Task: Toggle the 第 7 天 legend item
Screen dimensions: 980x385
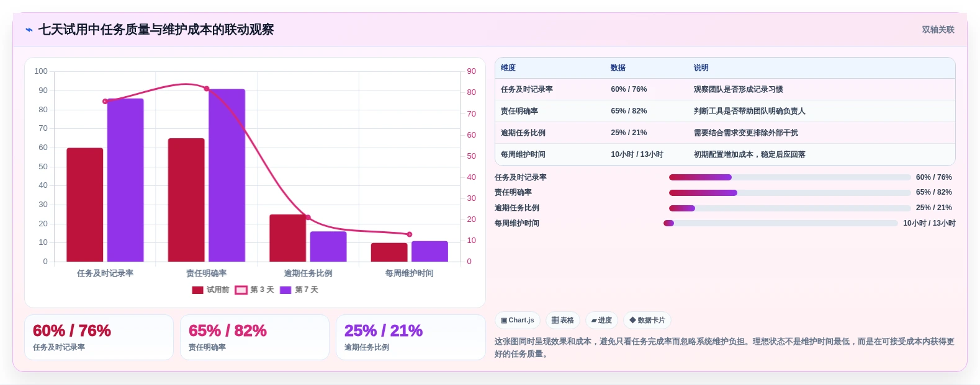Action: (x=299, y=290)
